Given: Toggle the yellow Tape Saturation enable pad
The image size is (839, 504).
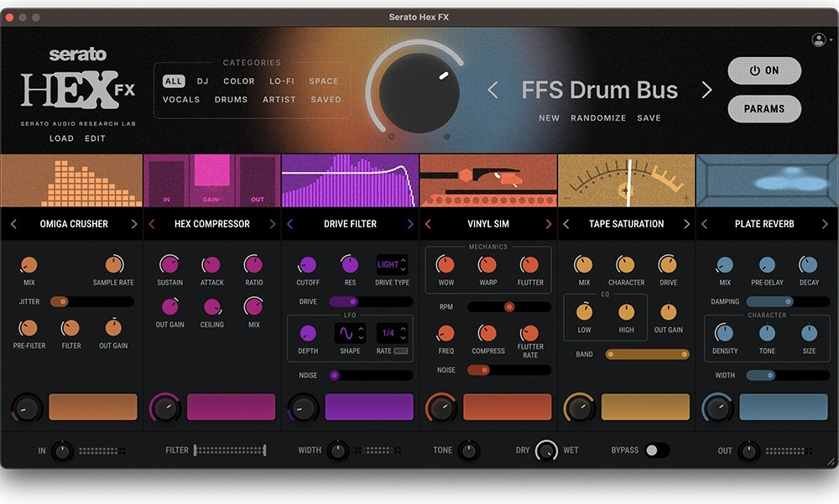Looking at the screenshot, I should click(645, 407).
